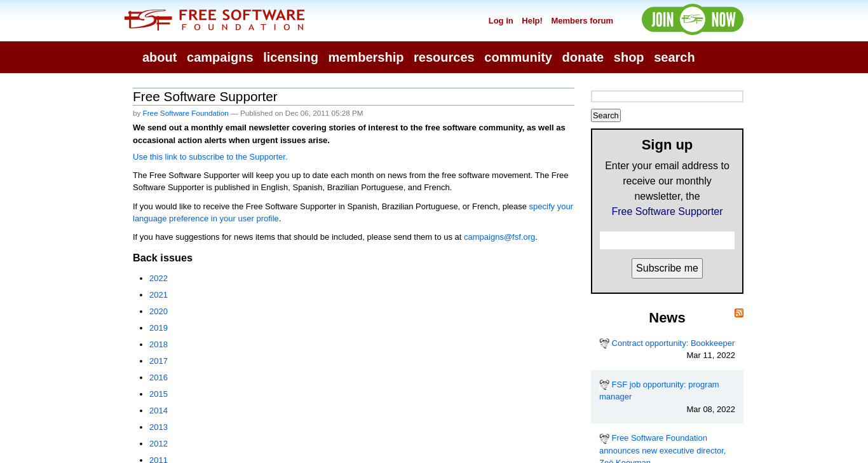
Task: Open the Help! link
Action: tap(532, 21)
